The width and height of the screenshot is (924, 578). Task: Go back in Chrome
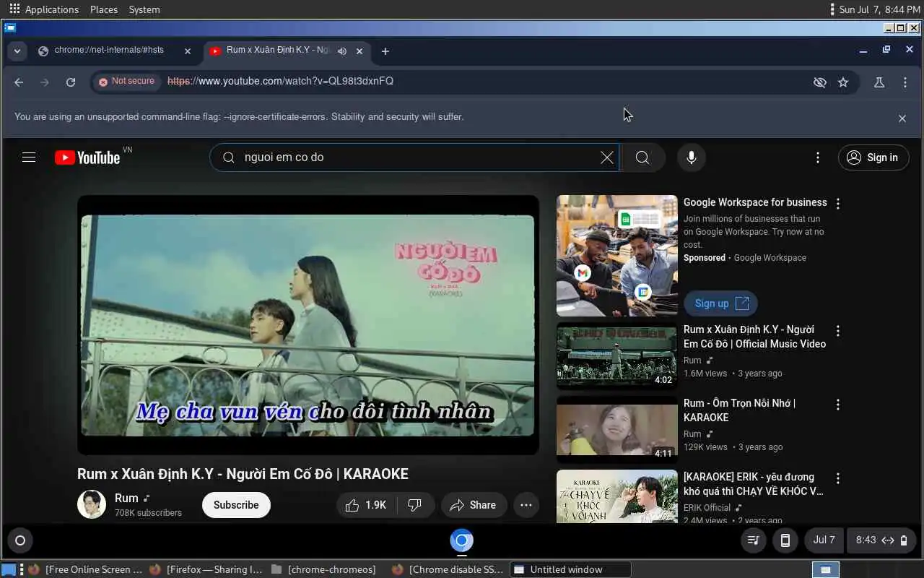tap(19, 82)
